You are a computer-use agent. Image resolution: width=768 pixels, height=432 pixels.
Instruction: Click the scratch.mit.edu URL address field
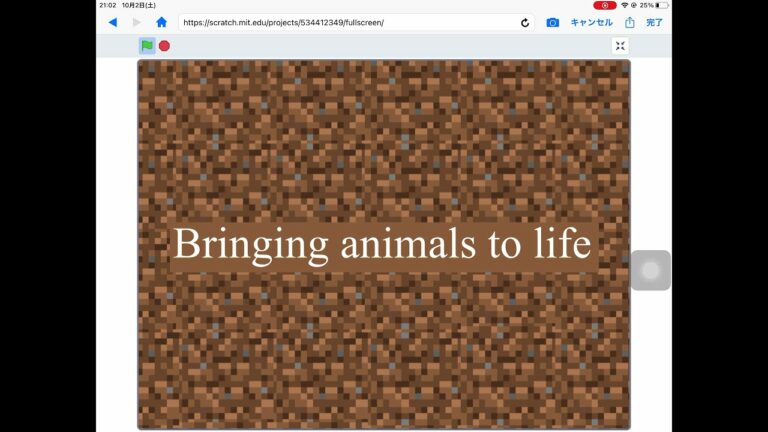pos(350,22)
